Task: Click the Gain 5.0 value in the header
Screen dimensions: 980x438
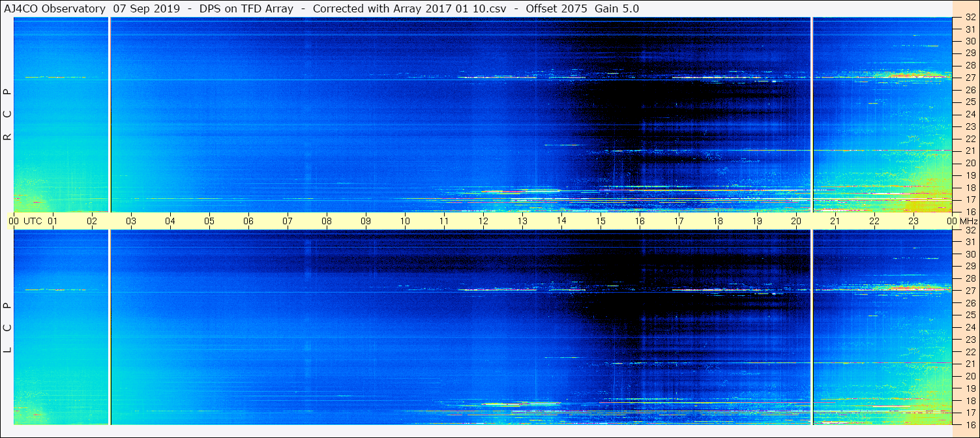Action: [617, 8]
